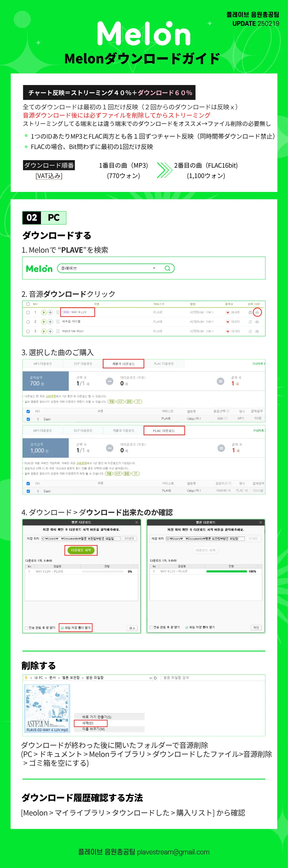This screenshot has height=868, width=288.
Task: Open 음질우선 header dropdown in FLAC list
Action: [x=229, y=483]
